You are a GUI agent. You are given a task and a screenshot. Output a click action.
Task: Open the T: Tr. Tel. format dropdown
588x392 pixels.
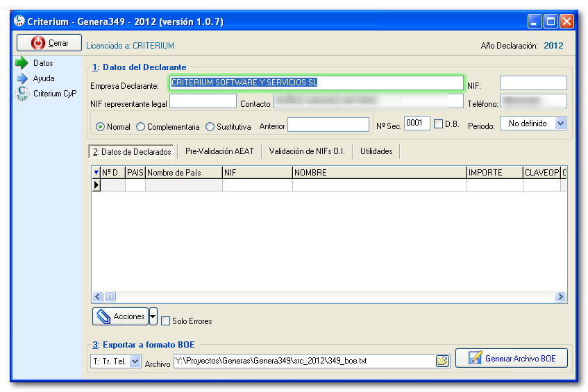point(135,361)
